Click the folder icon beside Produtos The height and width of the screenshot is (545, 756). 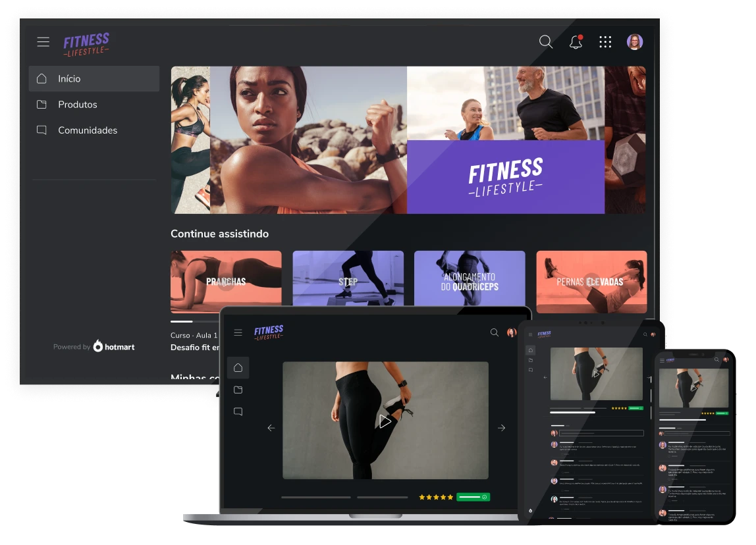42,105
